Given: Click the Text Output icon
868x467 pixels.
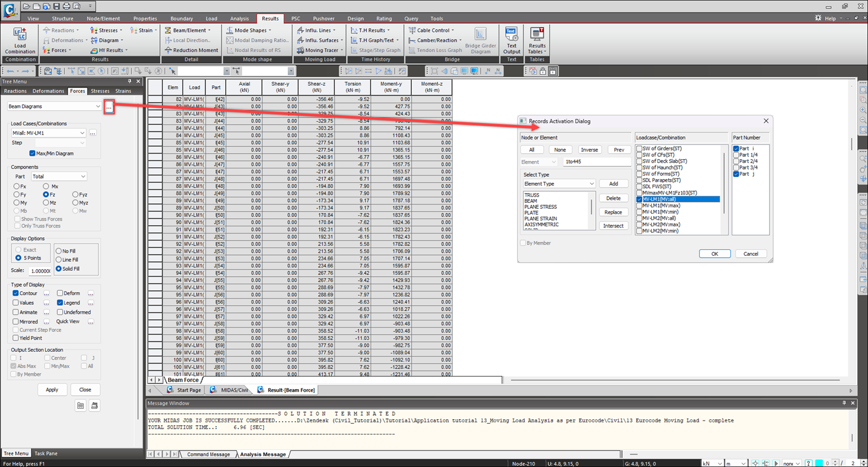Looking at the screenshot, I should pyautogui.click(x=511, y=40).
